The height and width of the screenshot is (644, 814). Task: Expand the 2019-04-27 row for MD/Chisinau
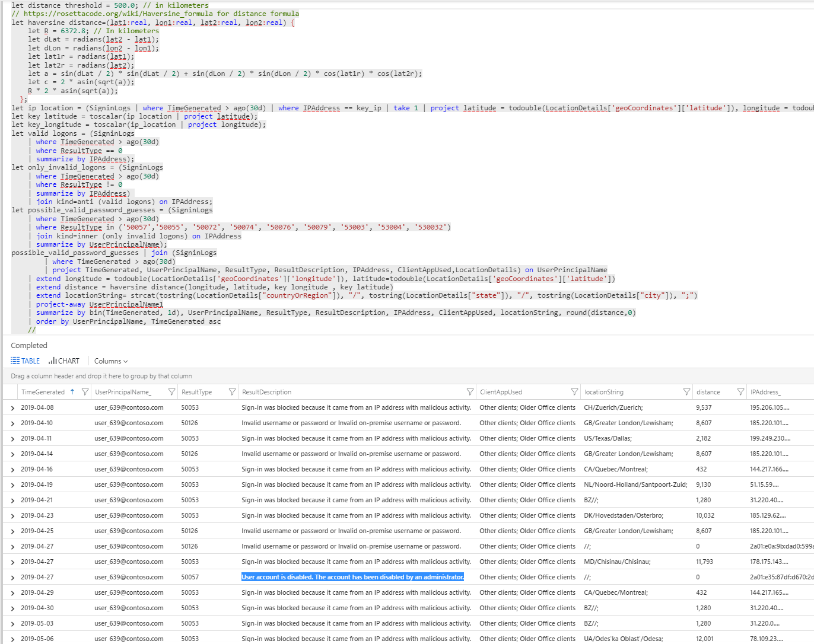click(12, 562)
